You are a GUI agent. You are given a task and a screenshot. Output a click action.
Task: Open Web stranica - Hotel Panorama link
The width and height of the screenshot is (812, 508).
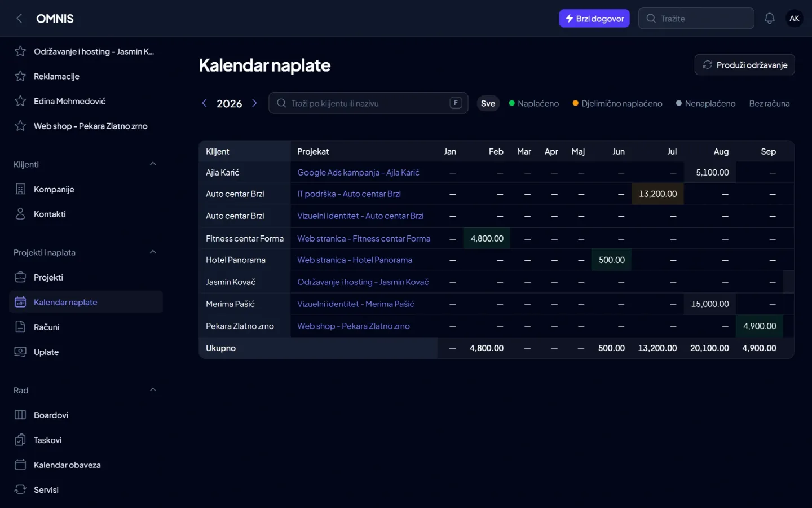pyautogui.click(x=355, y=260)
